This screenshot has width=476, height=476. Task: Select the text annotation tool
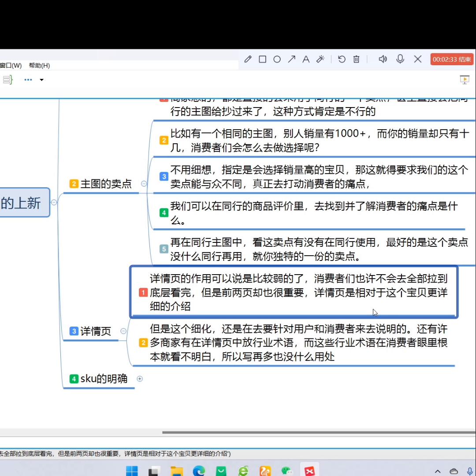[306, 59]
